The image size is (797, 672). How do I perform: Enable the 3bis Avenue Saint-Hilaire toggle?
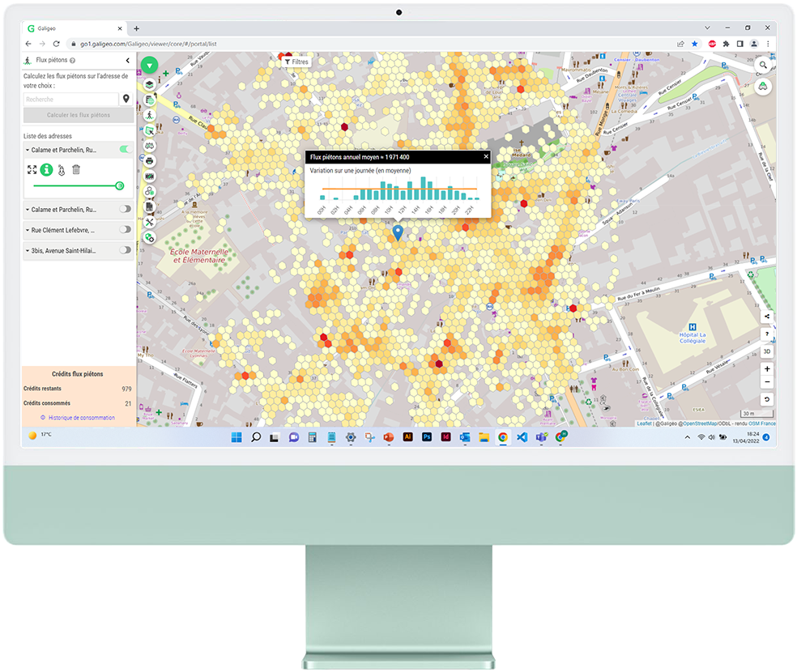pyautogui.click(x=125, y=251)
